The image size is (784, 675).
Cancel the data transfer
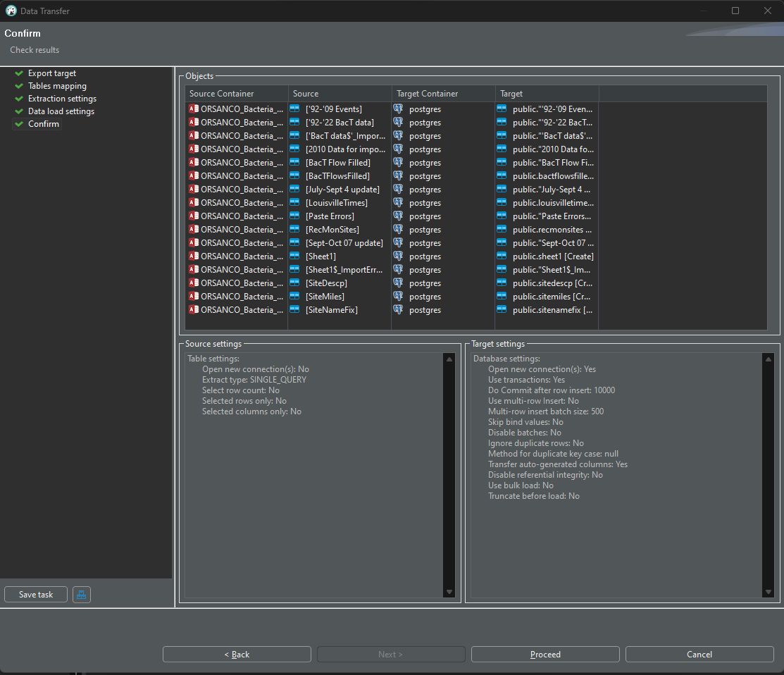point(699,654)
